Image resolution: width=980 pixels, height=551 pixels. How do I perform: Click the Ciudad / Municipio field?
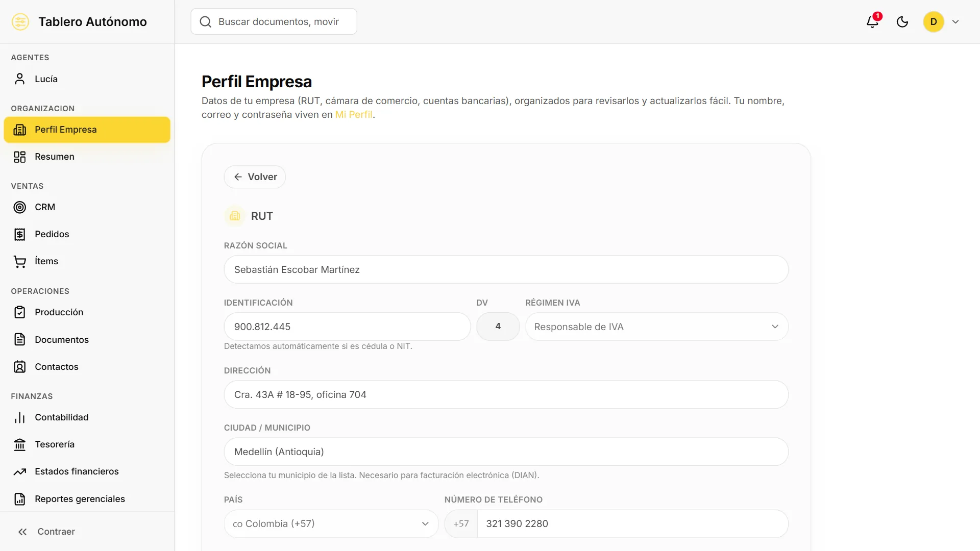pyautogui.click(x=506, y=452)
